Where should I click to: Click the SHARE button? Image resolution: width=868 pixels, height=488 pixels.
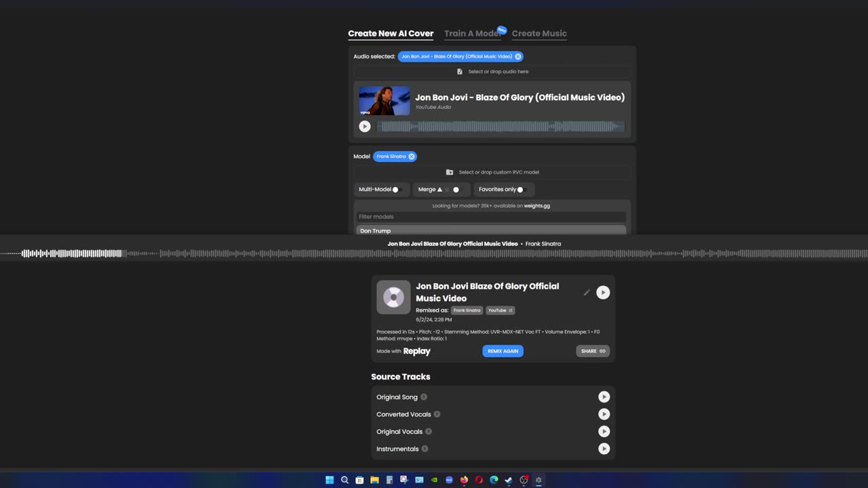(x=593, y=351)
